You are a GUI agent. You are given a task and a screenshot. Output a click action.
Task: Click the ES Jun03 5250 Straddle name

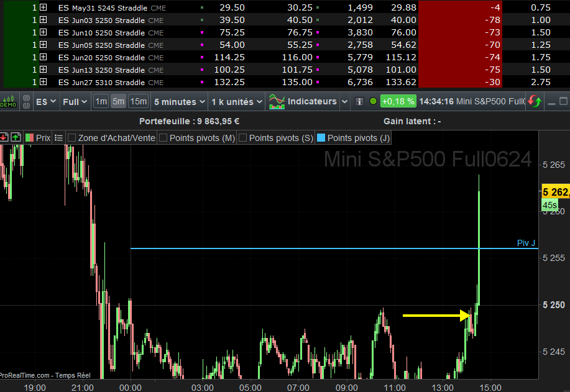click(101, 21)
